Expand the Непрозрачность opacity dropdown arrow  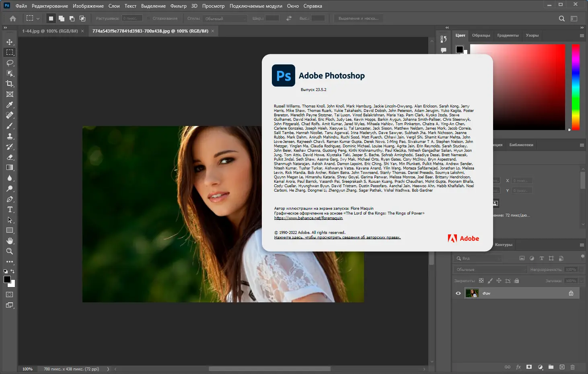581,269
